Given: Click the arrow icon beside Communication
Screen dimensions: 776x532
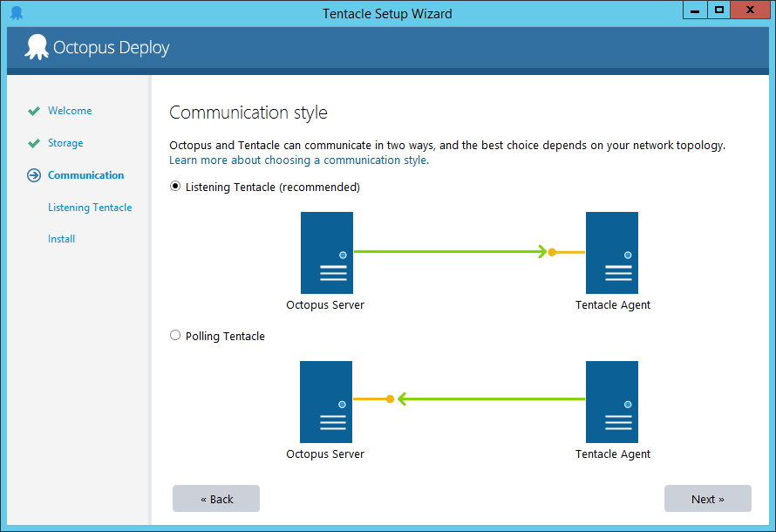Looking at the screenshot, I should click(33, 174).
